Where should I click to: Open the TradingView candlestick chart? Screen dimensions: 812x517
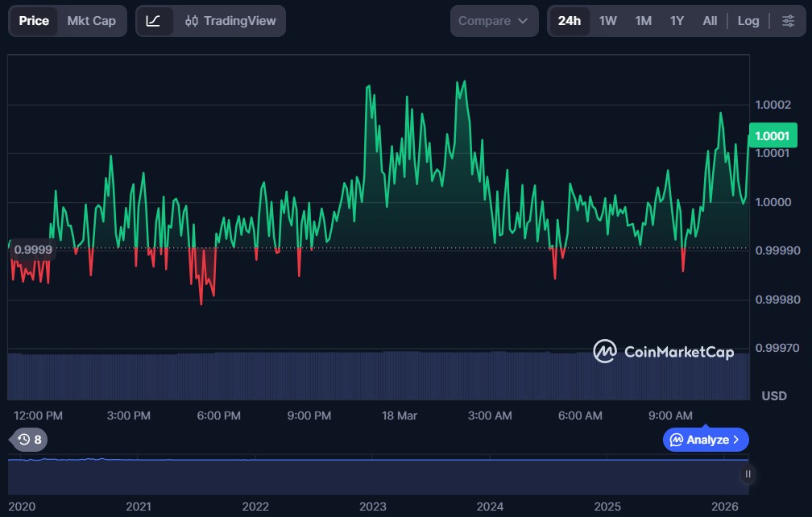[x=230, y=21]
